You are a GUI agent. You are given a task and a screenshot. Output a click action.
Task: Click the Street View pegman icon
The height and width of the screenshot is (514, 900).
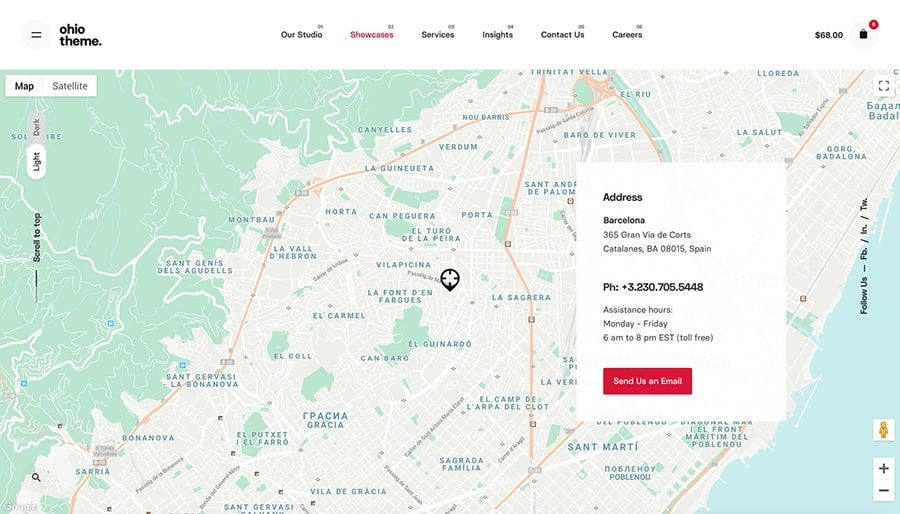883,430
